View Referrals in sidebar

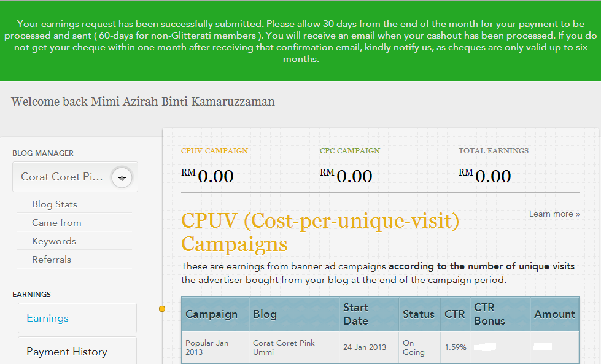click(52, 260)
